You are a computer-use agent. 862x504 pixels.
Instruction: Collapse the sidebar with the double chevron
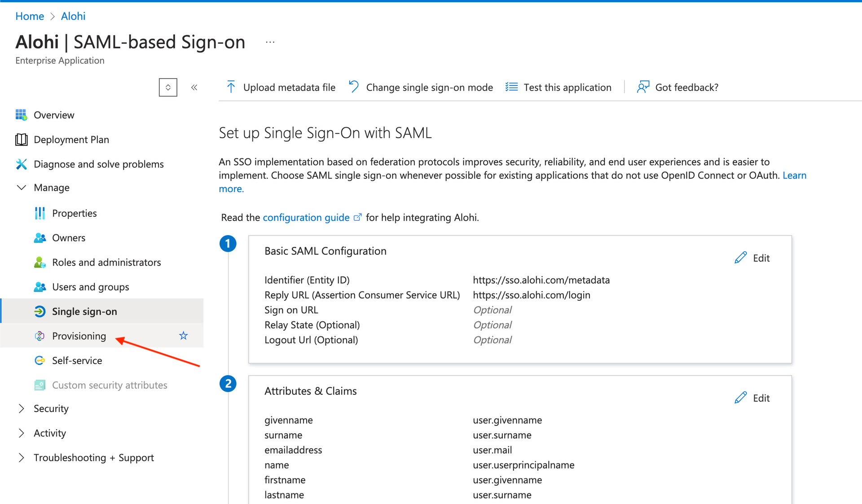click(x=194, y=88)
